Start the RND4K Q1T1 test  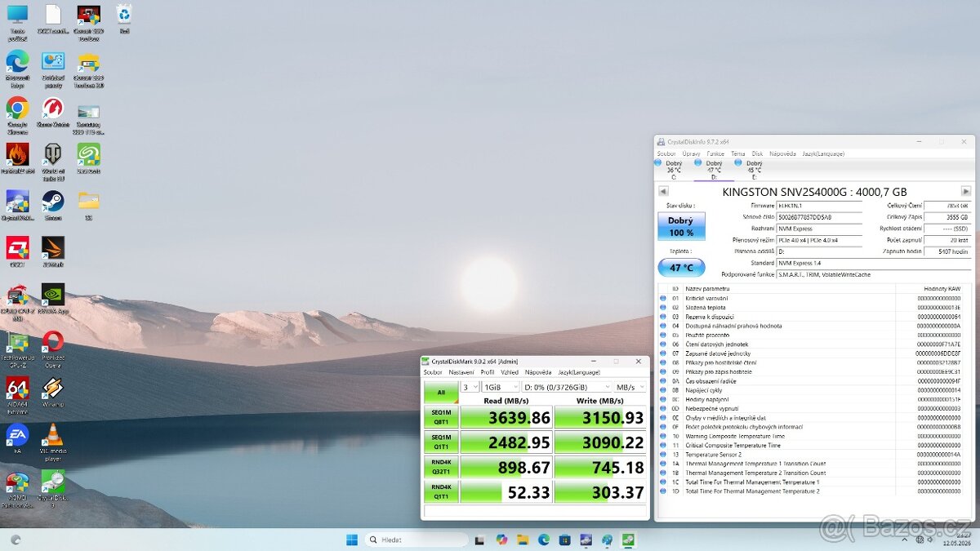click(441, 492)
